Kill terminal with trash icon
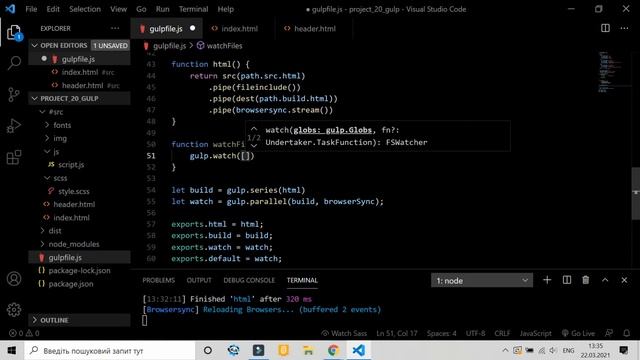This screenshot has width=640, height=360. (x=586, y=280)
